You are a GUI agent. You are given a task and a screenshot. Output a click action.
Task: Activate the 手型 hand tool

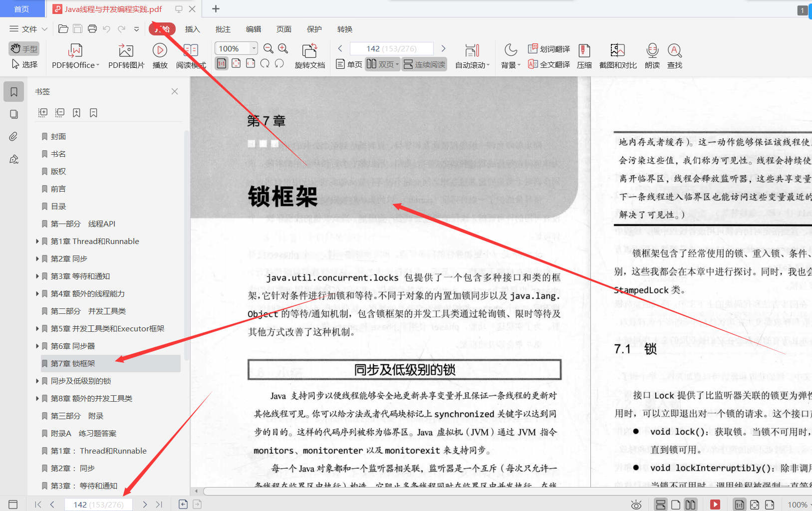click(x=24, y=48)
